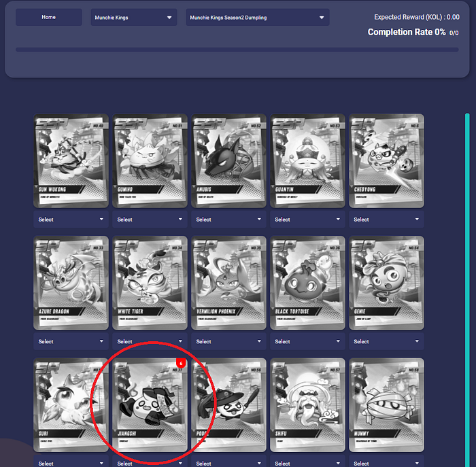Select the Azure Dragon card thumbnail
The image size is (476, 467).
[71, 283]
